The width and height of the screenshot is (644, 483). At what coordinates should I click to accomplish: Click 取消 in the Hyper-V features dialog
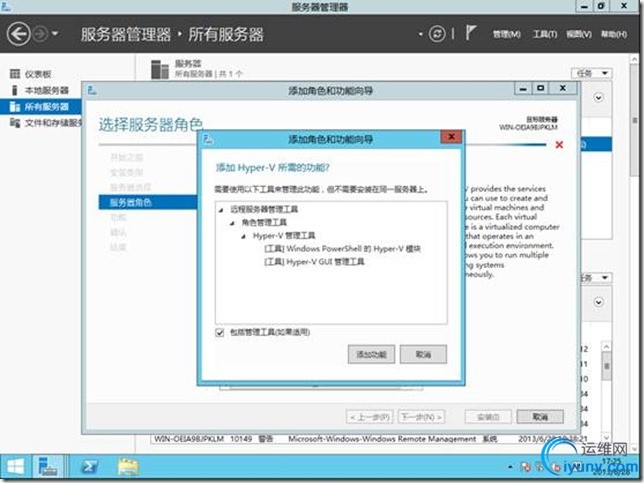click(423, 354)
